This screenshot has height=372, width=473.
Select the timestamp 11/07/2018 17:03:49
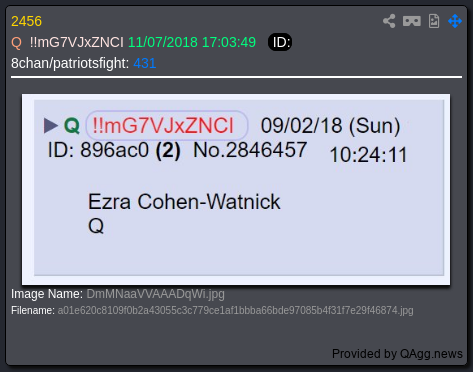(x=192, y=42)
